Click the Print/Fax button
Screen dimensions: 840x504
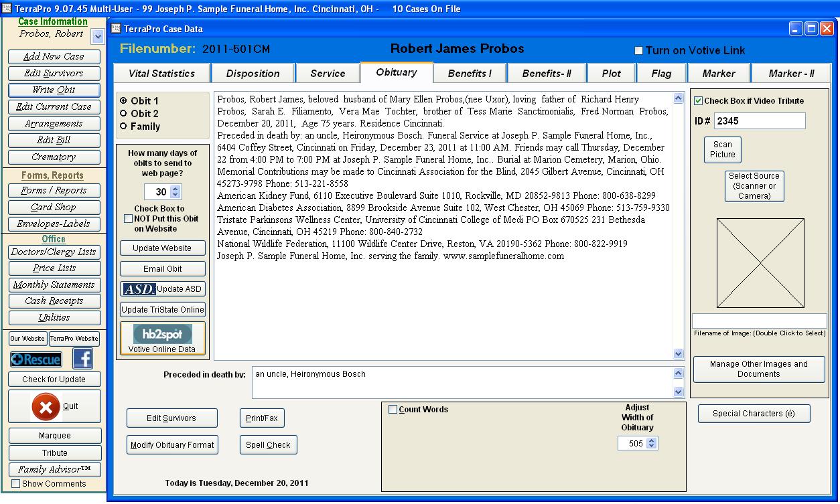[262, 418]
